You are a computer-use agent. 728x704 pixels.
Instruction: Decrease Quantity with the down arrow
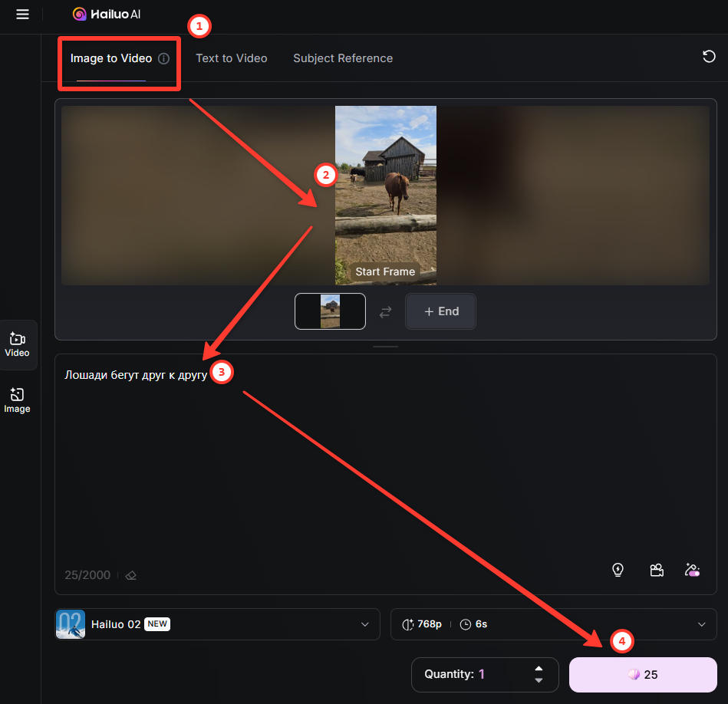click(539, 680)
